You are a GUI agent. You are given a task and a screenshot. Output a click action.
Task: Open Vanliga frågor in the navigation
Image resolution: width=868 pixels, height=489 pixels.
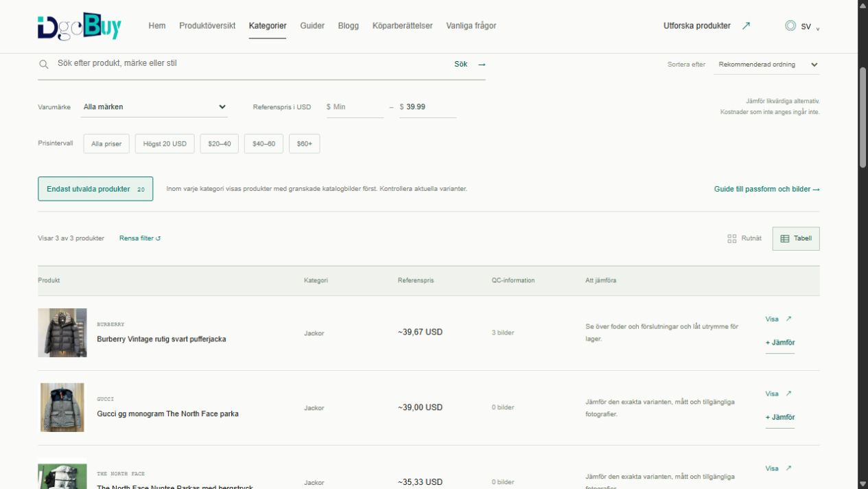[471, 26]
